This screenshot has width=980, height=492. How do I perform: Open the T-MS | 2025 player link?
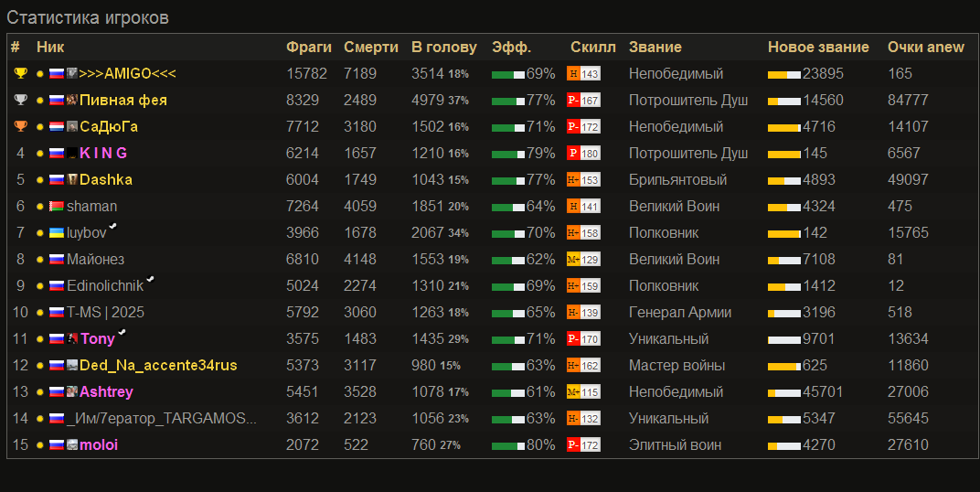pos(105,313)
